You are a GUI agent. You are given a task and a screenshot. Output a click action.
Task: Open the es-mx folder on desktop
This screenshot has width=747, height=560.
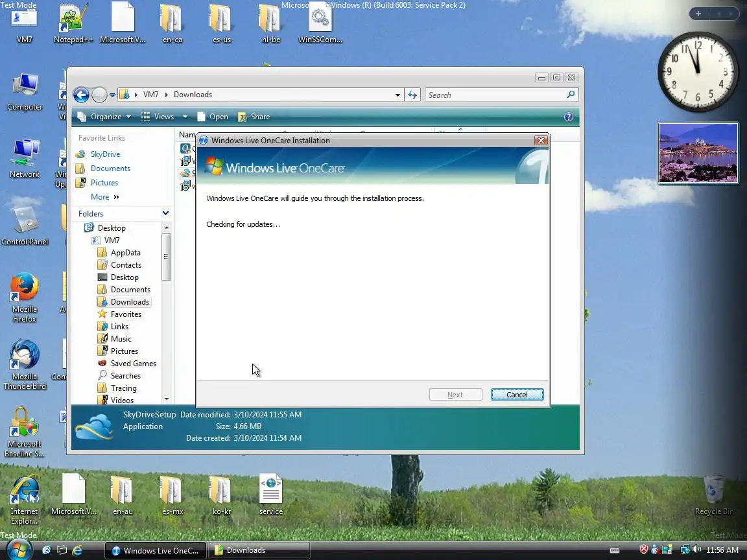(x=172, y=495)
